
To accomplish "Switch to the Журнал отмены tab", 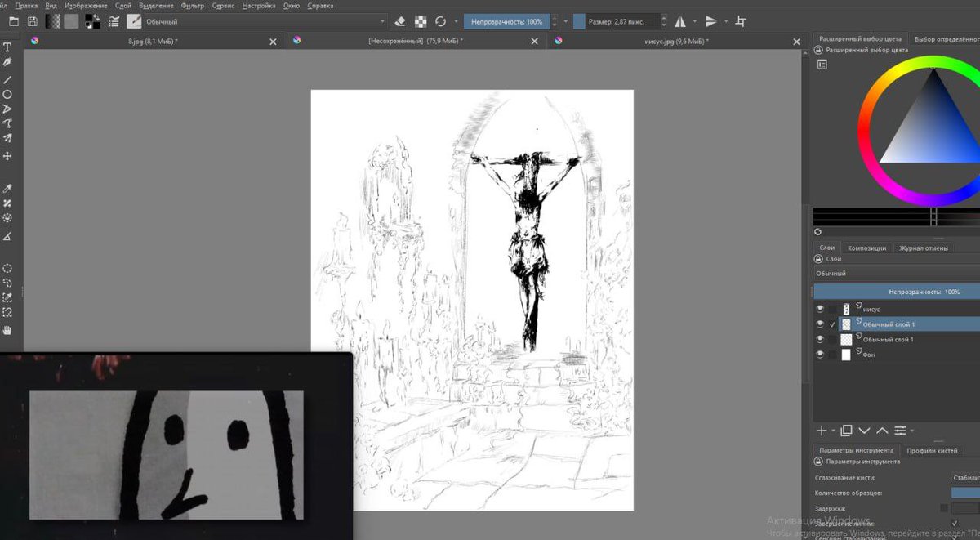I will (924, 248).
